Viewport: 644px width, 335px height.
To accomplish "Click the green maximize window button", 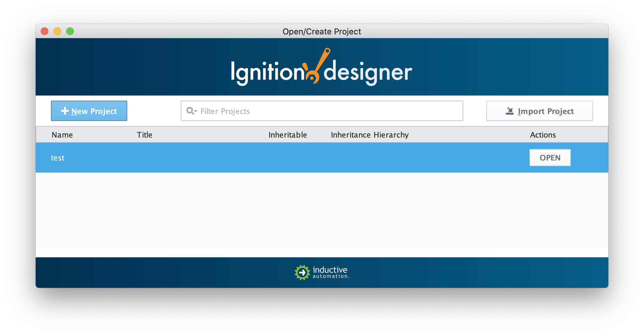I will tap(70, 31).
